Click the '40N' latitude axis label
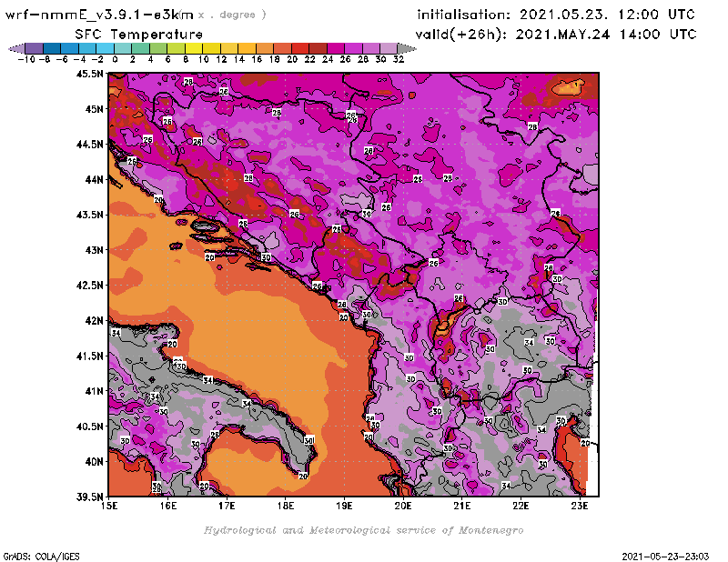Viewport: 728px width, 562px height. click(x=94, y=462)
